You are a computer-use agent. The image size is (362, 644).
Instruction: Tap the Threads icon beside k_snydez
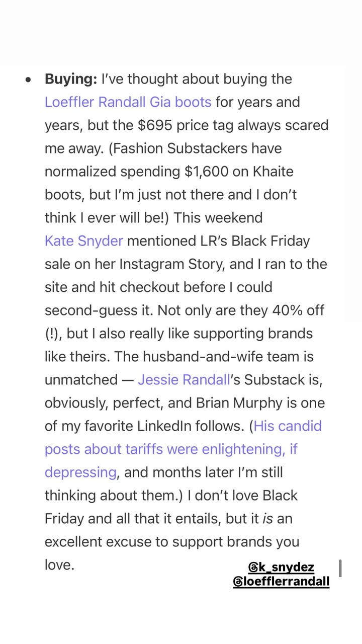coord(253,568)
